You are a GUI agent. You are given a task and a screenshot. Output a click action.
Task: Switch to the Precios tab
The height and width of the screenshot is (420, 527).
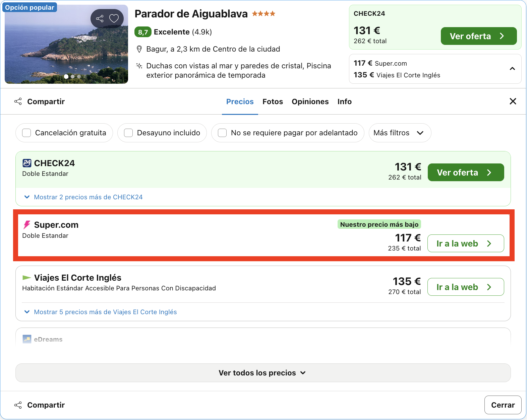tap(240, 101)
